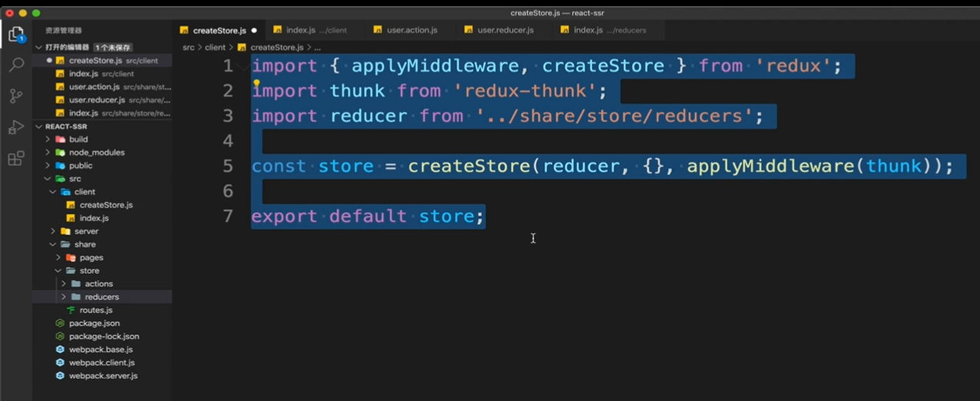Collapse the client folder chevron
This screenshot has width=980, height=401.
(53, 192)
